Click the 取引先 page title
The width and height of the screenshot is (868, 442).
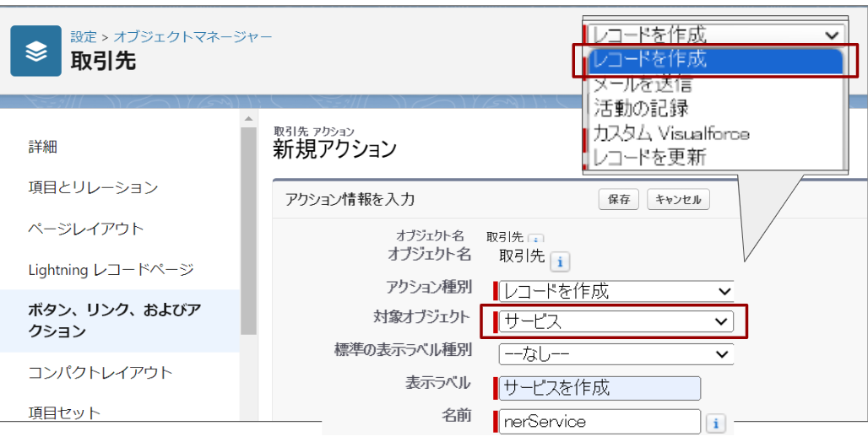tap(103, 61)
